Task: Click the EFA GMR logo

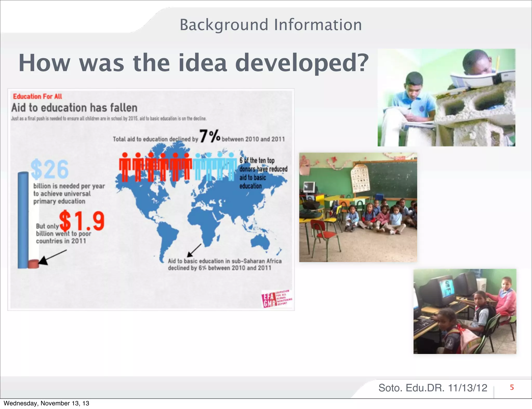Action: (276, 298)
